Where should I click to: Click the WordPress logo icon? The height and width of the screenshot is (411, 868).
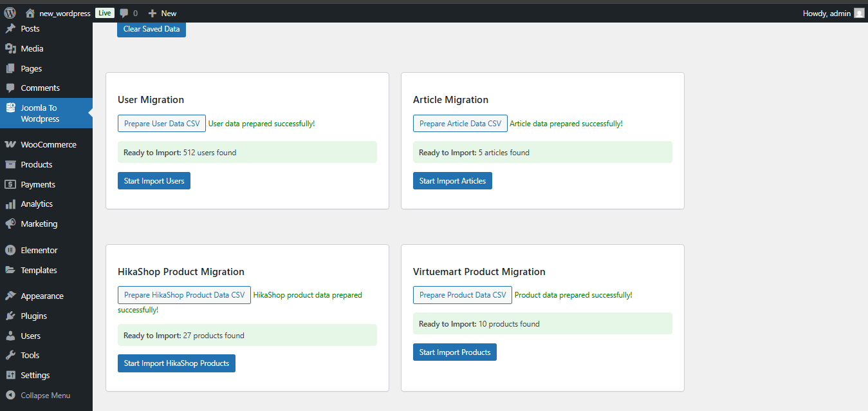point(10,13)
